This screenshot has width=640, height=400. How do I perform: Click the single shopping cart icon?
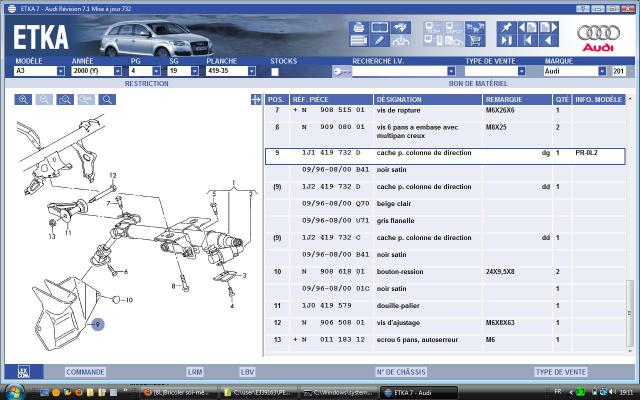[475, 40]
